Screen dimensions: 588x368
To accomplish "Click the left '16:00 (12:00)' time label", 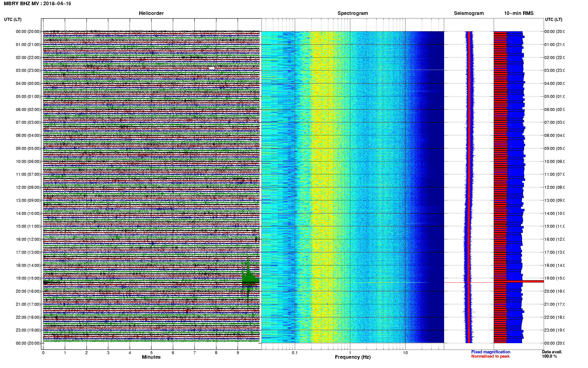I will (28, 239).
